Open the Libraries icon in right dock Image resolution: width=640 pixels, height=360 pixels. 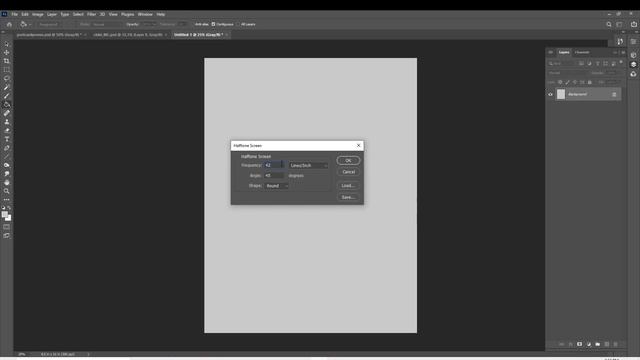coord(633,74)
